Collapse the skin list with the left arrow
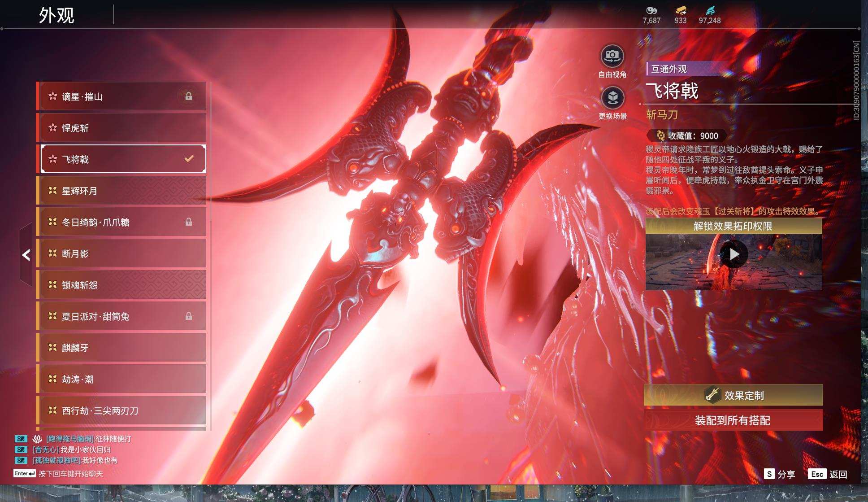The width and height of the screenshot is (868, 502). [x=26, y=255]
